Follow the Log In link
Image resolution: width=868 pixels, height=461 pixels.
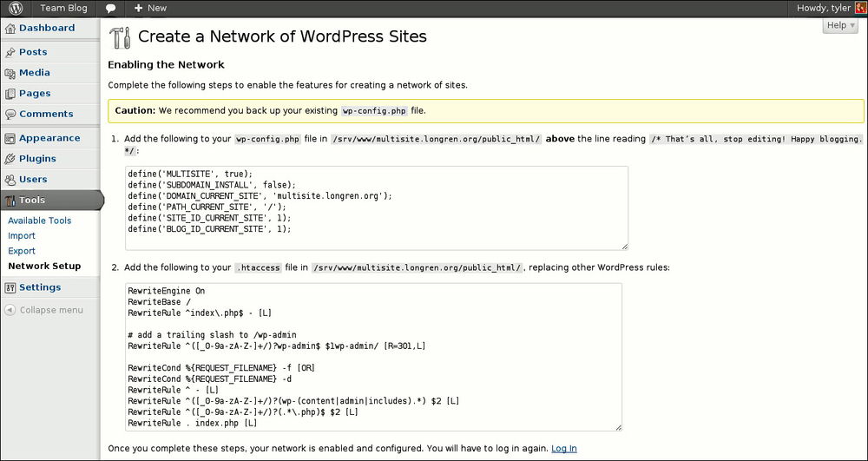[x=564, y=448]
